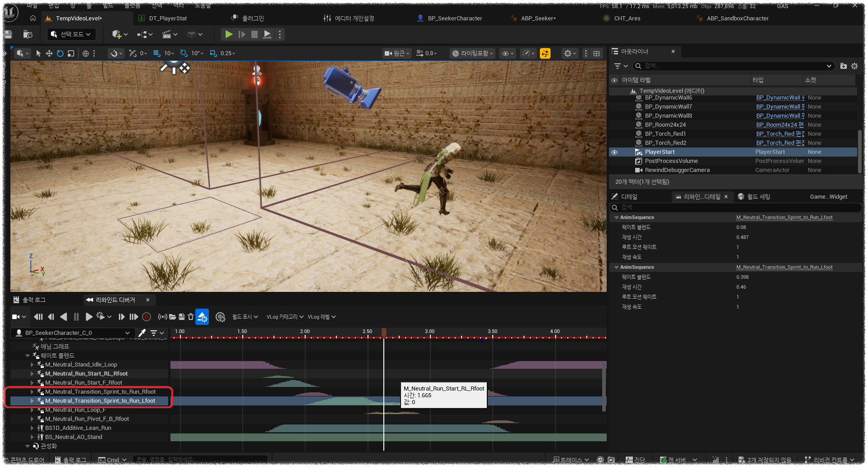868x467 pixels.
Task: Open viewport settings gear menu
Action: [x=570, y=53]
